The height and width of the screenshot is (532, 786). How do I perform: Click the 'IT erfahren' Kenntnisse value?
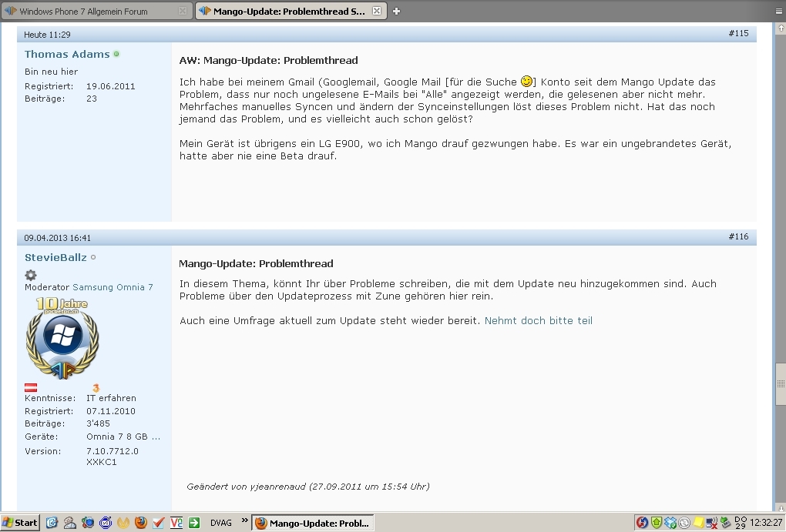point(111,398)
